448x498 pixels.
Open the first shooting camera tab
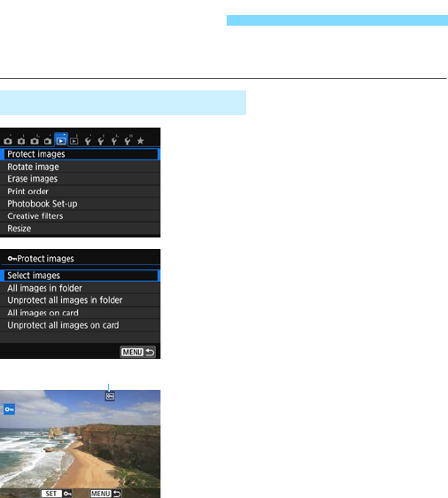tap(8, 140)
